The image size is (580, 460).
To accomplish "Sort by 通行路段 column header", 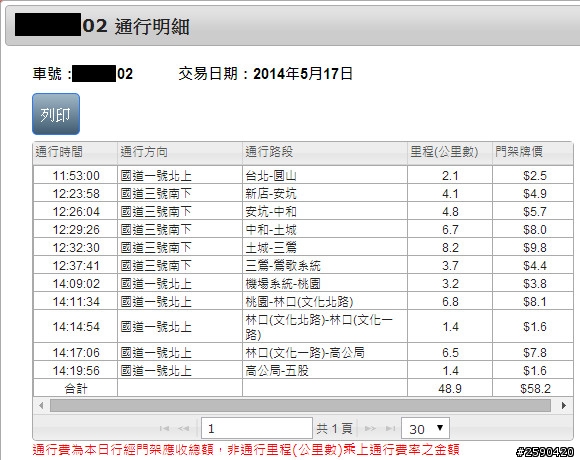I will [x=325, y=152].
